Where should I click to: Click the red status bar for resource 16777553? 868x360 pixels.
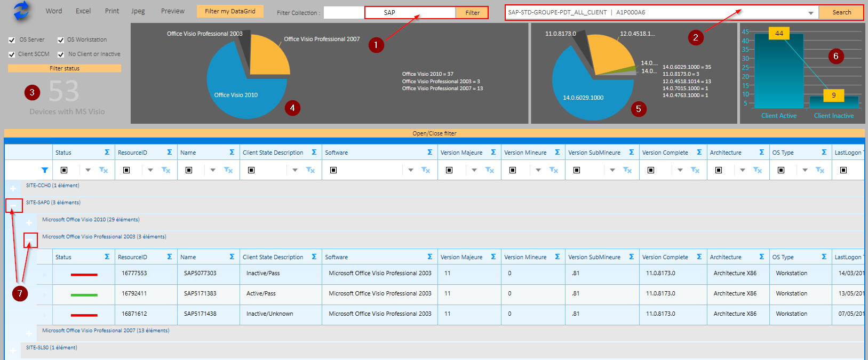(x=84, y=275)
